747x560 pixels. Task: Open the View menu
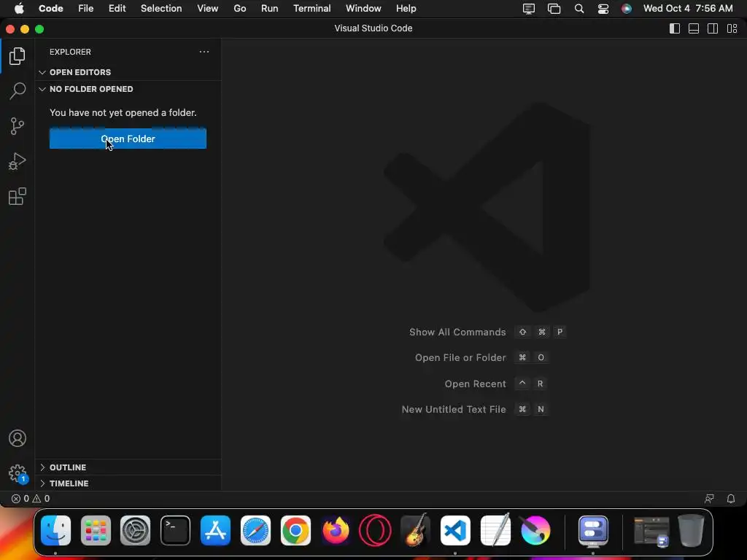coord(208,9)
